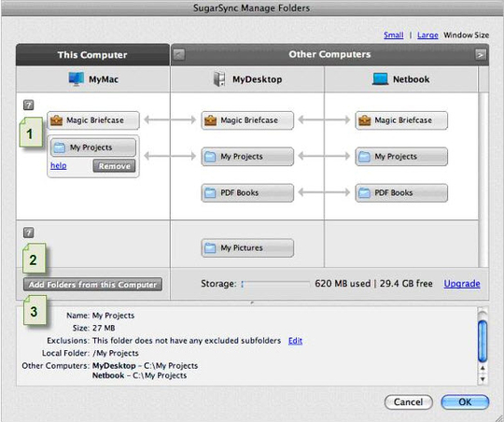Click Add Folders from this Computer

coord(92,285)
